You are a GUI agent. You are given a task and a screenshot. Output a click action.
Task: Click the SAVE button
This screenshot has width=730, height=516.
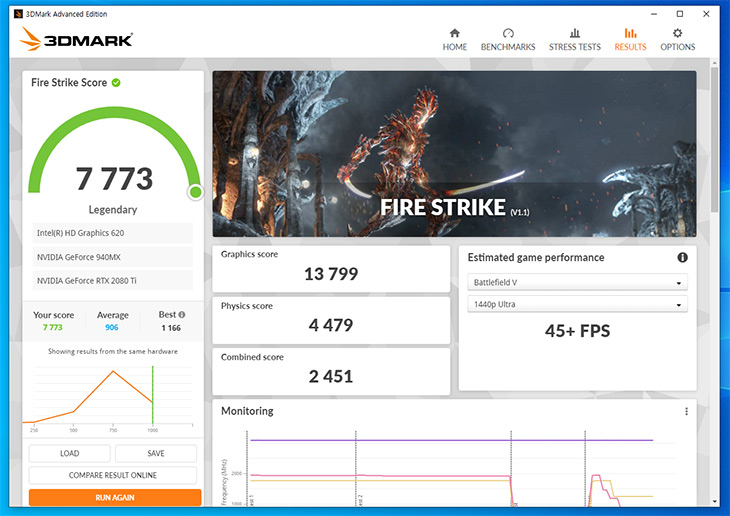[156, 453]
